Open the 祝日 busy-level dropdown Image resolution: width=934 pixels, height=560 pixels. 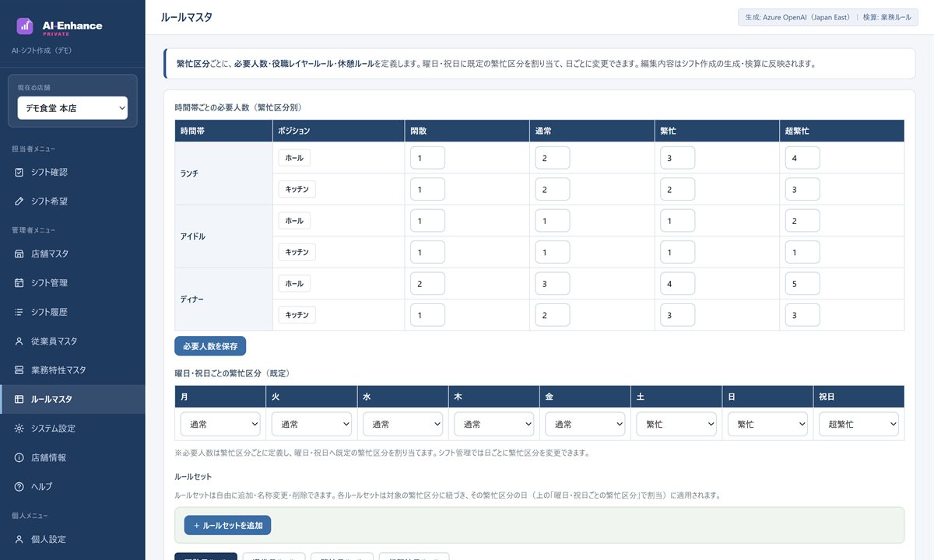[859, 424]
